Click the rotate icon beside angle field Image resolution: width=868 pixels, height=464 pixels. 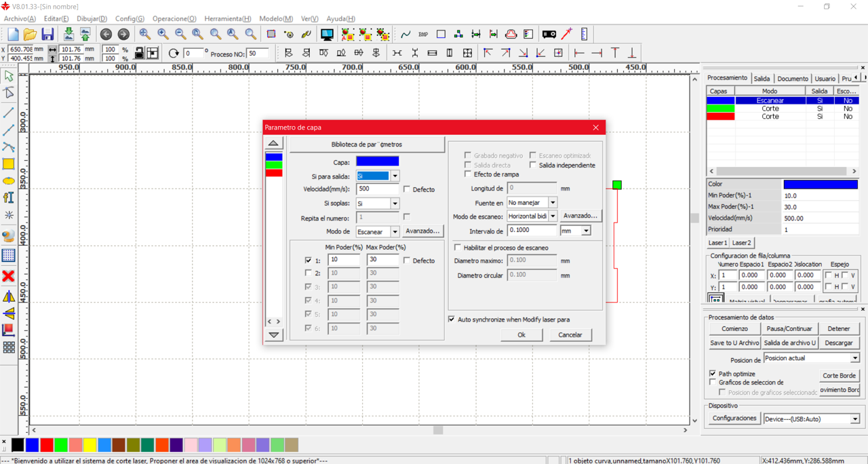(174, 53)
